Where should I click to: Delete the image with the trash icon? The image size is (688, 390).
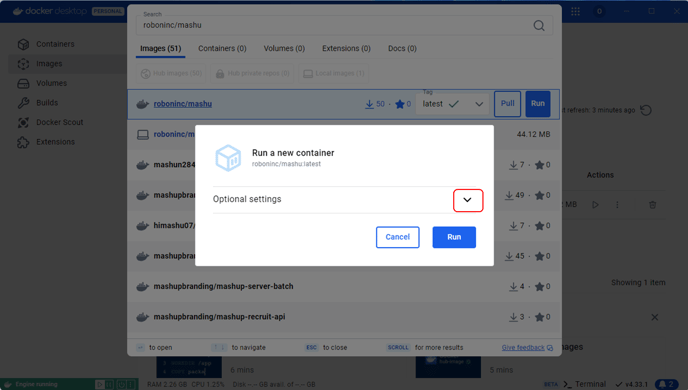(652, 205)
